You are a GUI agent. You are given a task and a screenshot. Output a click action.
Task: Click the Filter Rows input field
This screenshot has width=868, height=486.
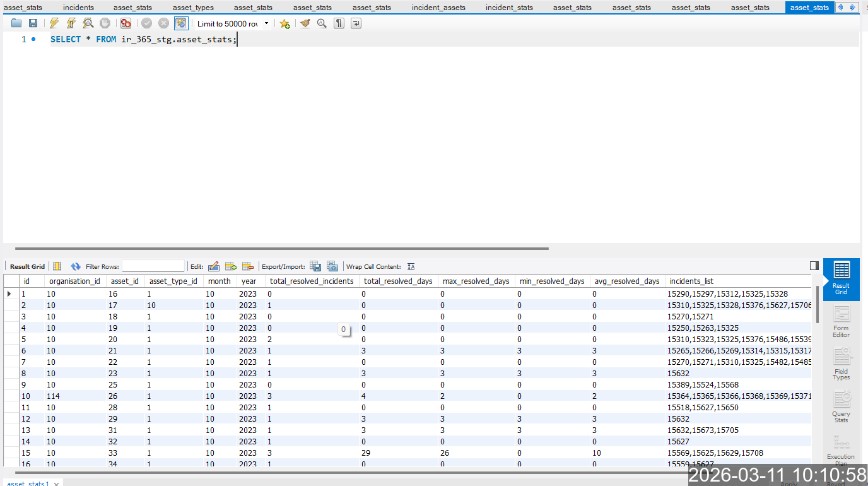[153, 266]
